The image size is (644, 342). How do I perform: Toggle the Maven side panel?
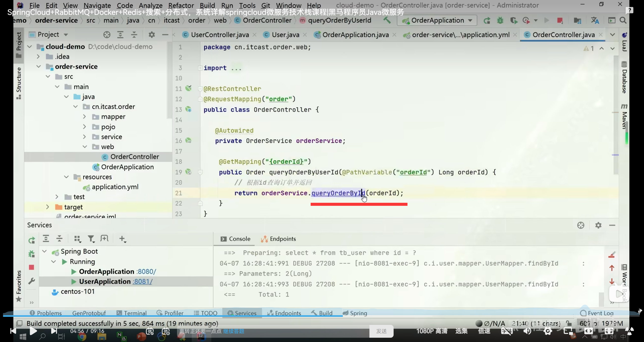(x=624, y=117)
